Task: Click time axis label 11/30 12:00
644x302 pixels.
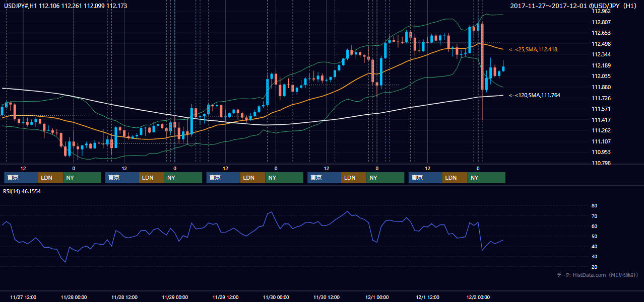Action: (326, 297)
